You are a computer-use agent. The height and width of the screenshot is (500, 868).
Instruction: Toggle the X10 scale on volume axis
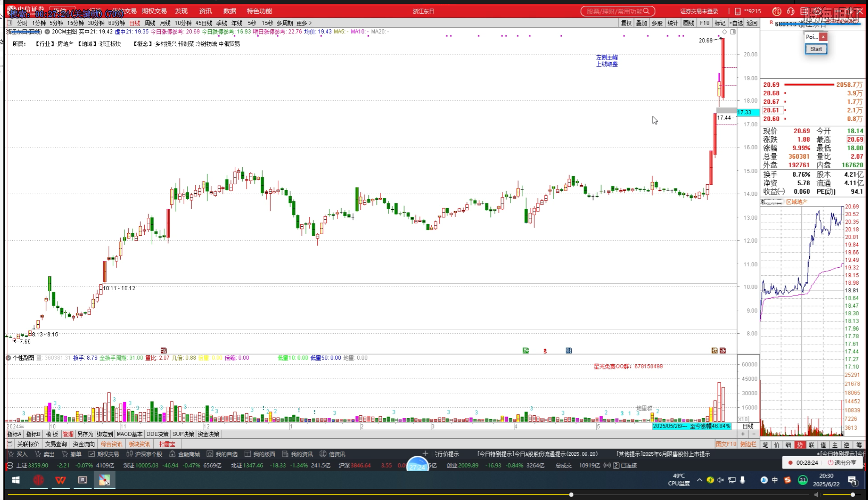pyautogui.click(x=743, y=419)
